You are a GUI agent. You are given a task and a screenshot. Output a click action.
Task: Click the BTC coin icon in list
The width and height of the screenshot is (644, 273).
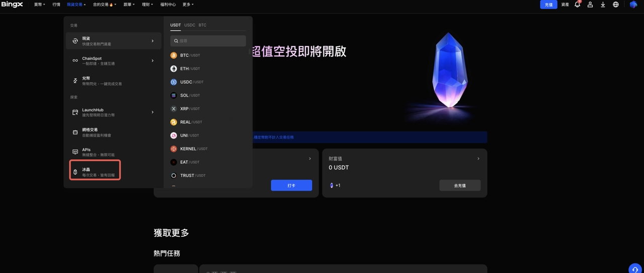click(174, 55)
